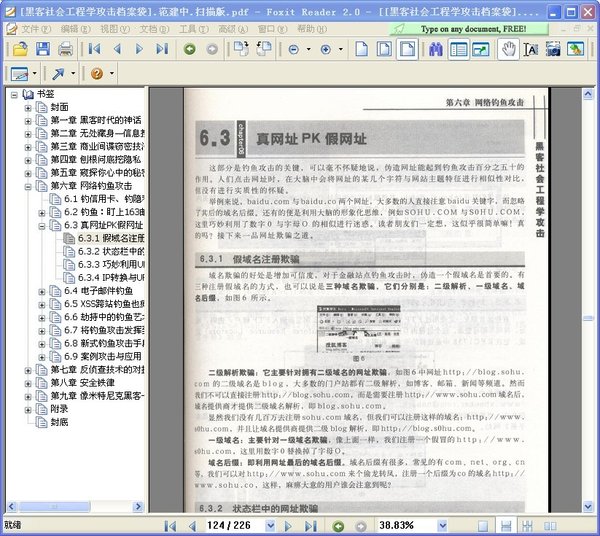The image size is (600, 536).
Task: Click 'Type on any document, FREE!' banner
Action: pos(469,29)
